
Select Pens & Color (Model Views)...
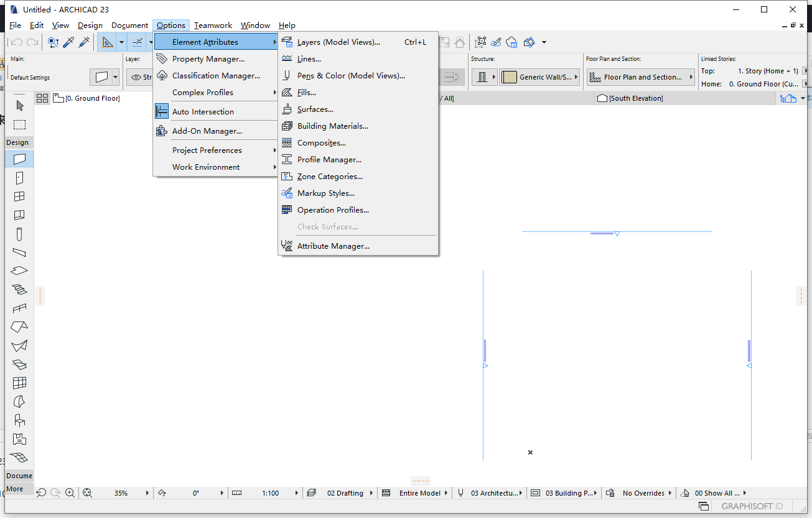coord(358,76)
